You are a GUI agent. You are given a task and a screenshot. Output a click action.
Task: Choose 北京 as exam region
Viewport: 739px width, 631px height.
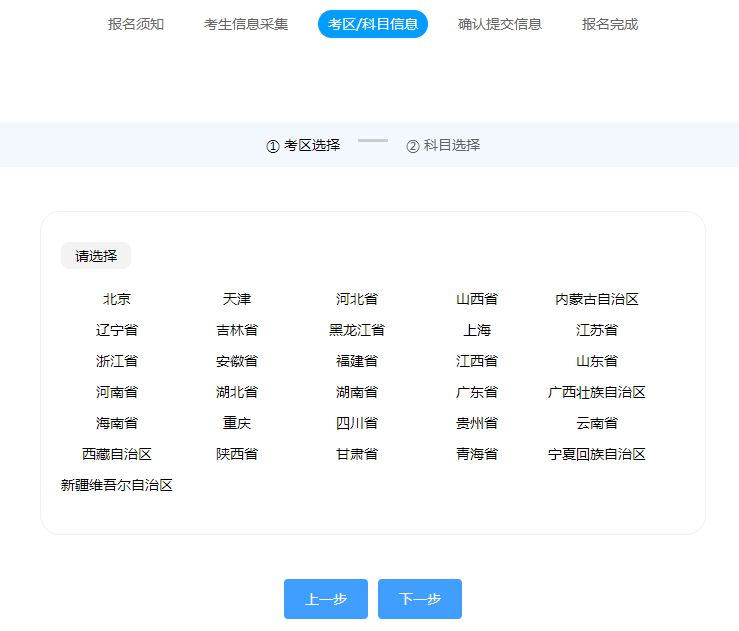117,299
